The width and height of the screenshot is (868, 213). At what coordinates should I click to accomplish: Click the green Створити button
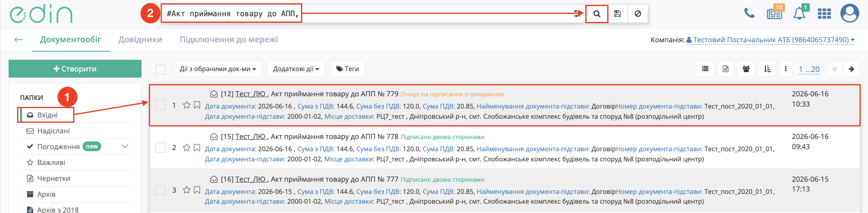75,69
